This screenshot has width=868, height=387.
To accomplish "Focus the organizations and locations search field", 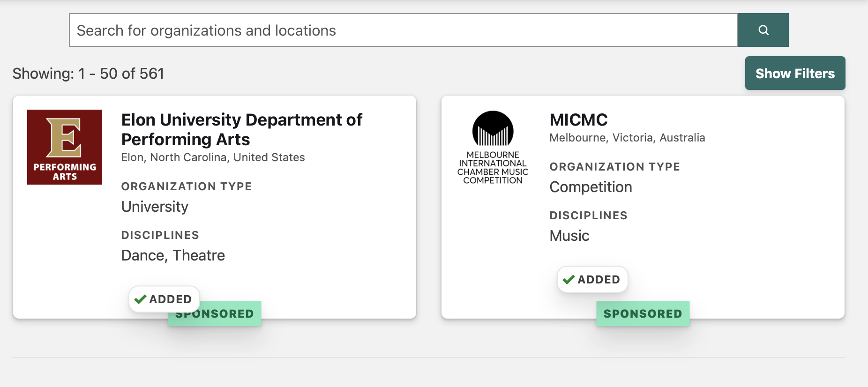I will [x=403, y=30].
